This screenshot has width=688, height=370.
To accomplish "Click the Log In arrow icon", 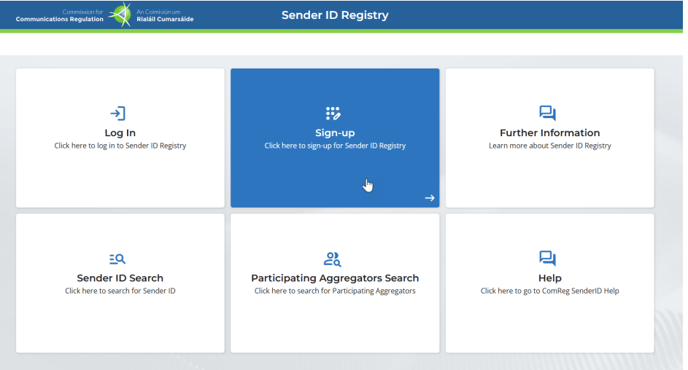I will tap(118, 114).
